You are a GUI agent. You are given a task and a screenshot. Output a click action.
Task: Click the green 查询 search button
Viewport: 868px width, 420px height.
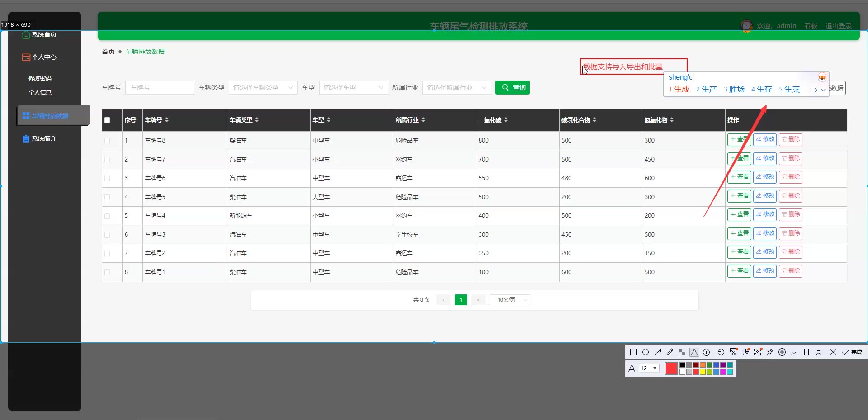pos(513,87)
